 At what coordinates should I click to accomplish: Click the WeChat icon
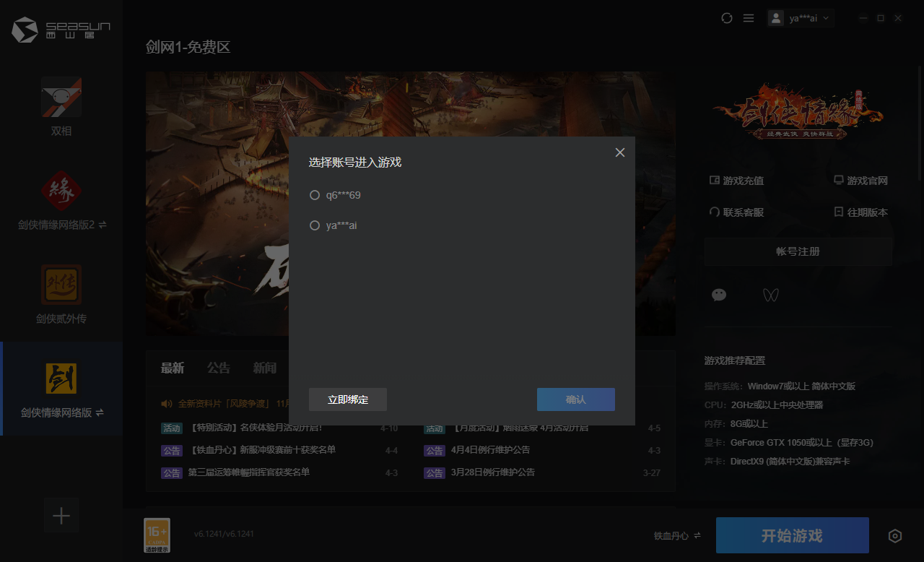(x=719, y=295)
